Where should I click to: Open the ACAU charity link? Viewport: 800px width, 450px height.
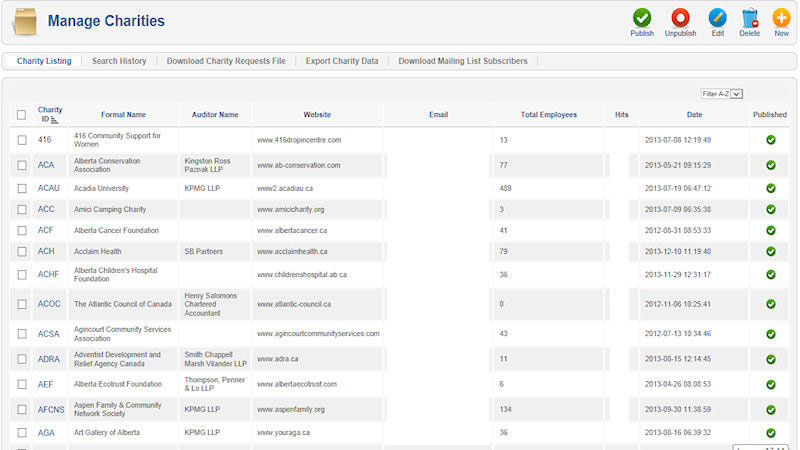[x=48, y=188]
